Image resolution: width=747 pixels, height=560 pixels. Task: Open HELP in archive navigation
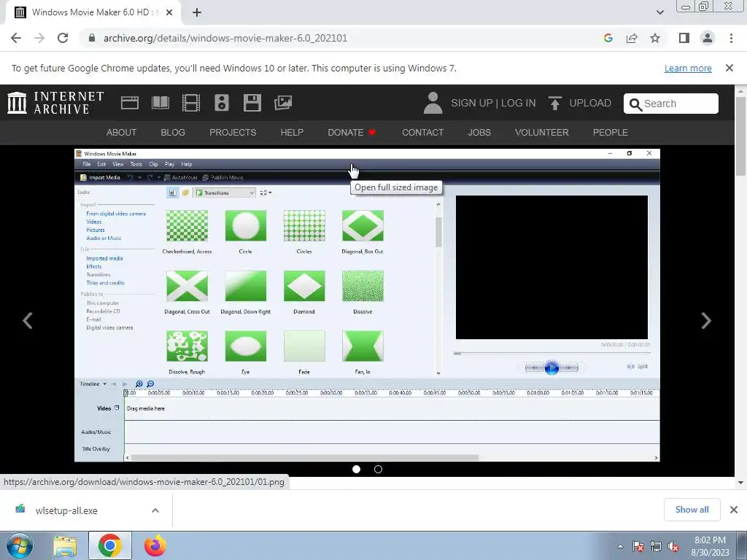click(292, 133)
